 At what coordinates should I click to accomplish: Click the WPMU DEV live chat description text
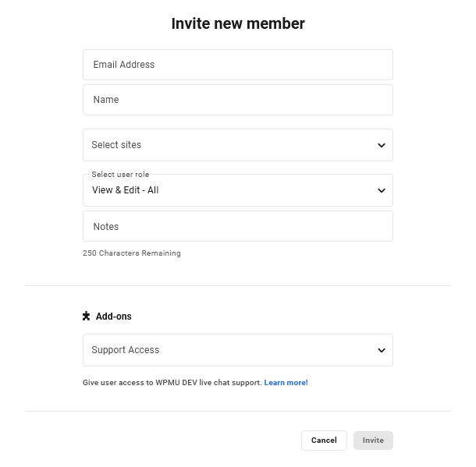172,383
